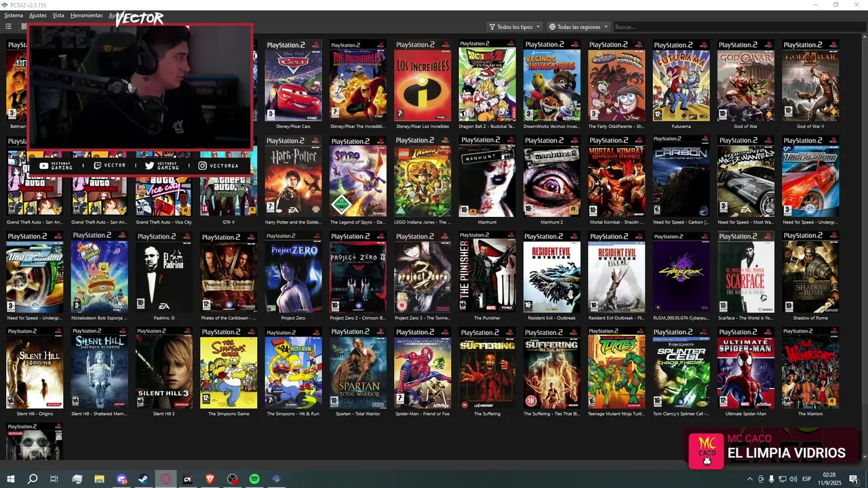Select Los Increíbles game cover
Image resolution: width=868 pixels, height=488 pixels.
pyautogui.click(x=422, y=81)
